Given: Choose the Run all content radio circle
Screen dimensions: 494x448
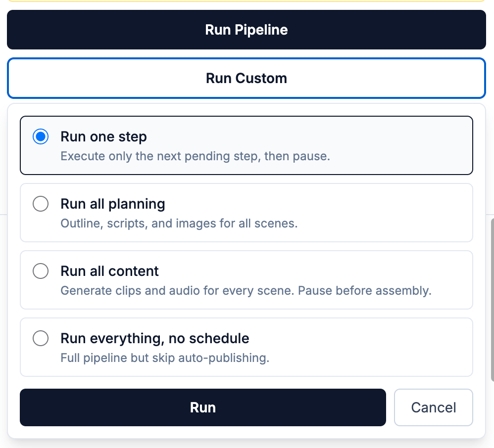Looking at the screenshot, I should [x=41, y=271].
